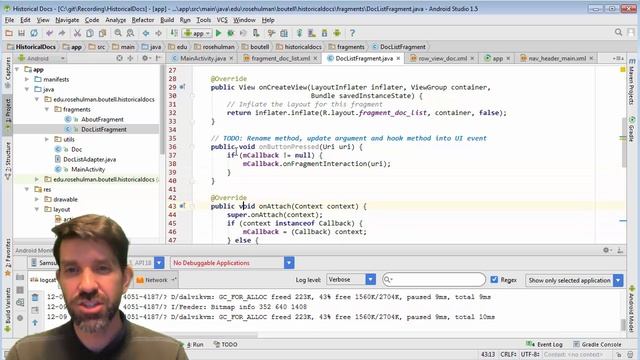Screen dimensions: 640x360
Task: Open the 4: Run tool window
Action: point(195,344)
